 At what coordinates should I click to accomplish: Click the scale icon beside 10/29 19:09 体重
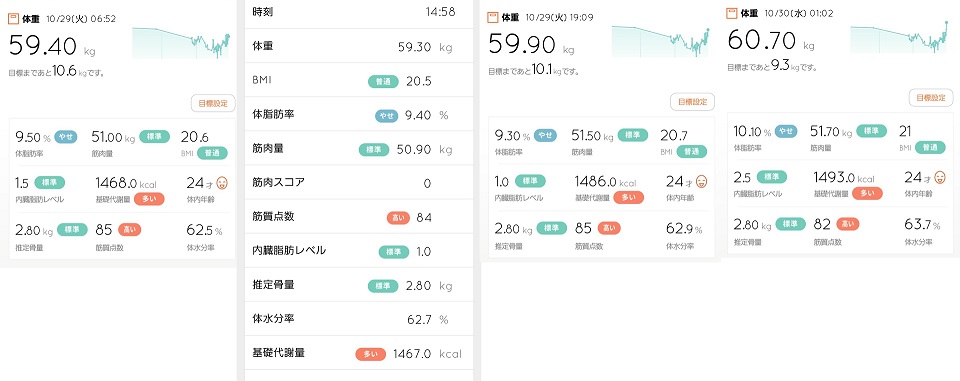coord(492,18)
